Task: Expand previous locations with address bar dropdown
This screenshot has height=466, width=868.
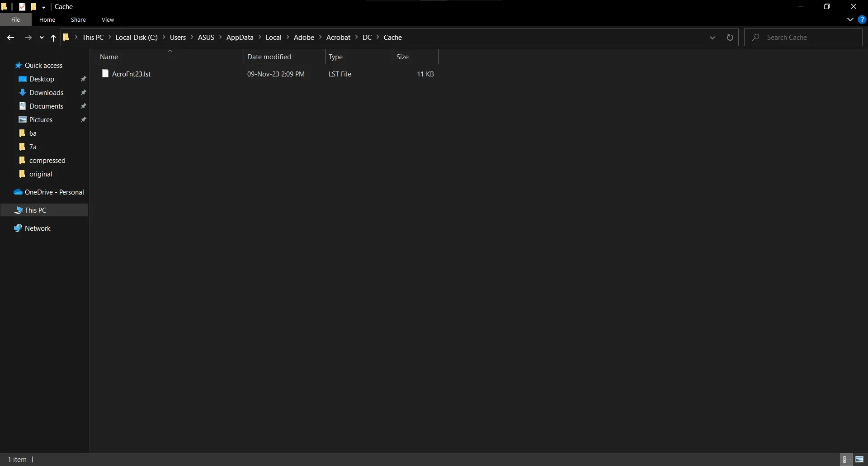Action: (x=713, y=38)
